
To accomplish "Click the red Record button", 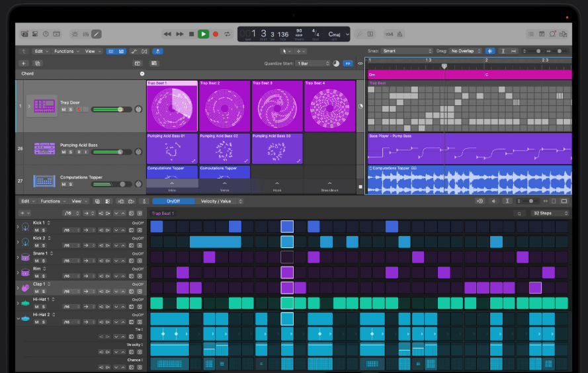I will [x=216, y=34].
